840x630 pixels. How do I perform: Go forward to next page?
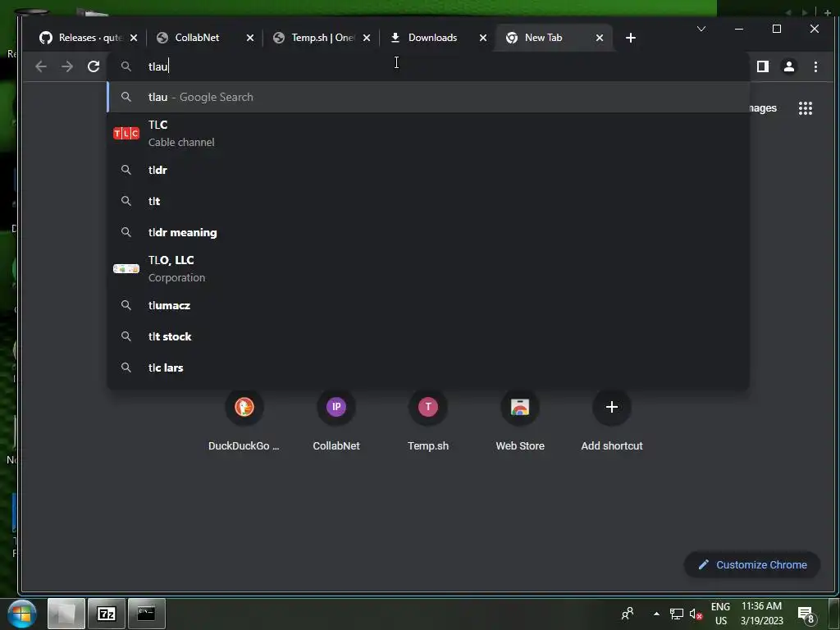(x=67, y=66)
